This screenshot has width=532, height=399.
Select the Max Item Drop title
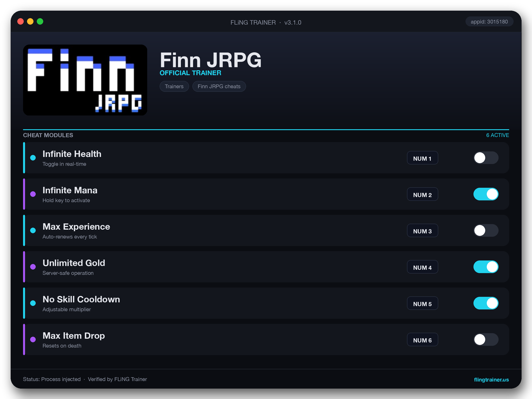click(74, 336)
